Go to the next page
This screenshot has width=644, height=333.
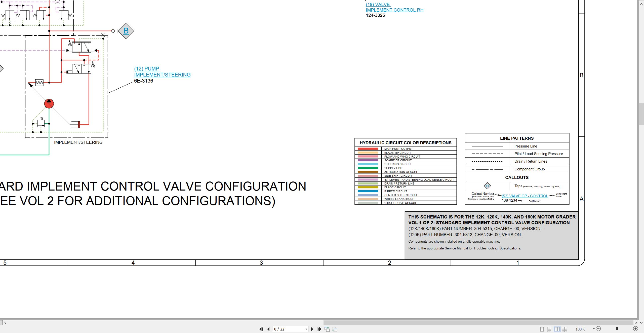pos(312,329)
